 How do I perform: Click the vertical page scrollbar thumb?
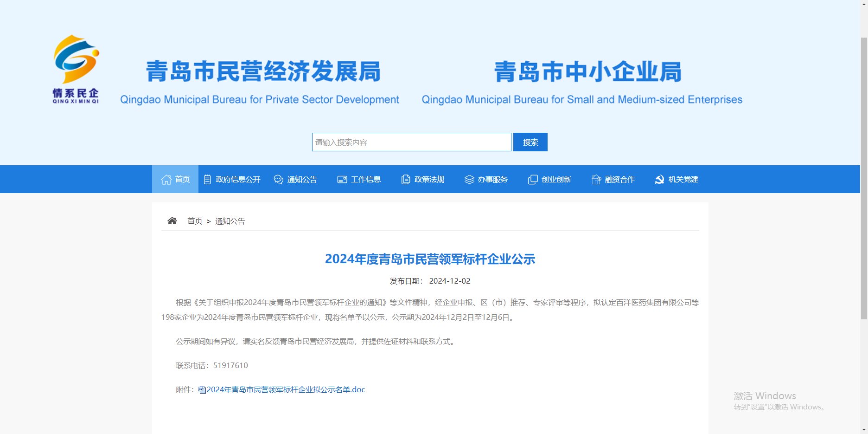click(x=864, y=176)
